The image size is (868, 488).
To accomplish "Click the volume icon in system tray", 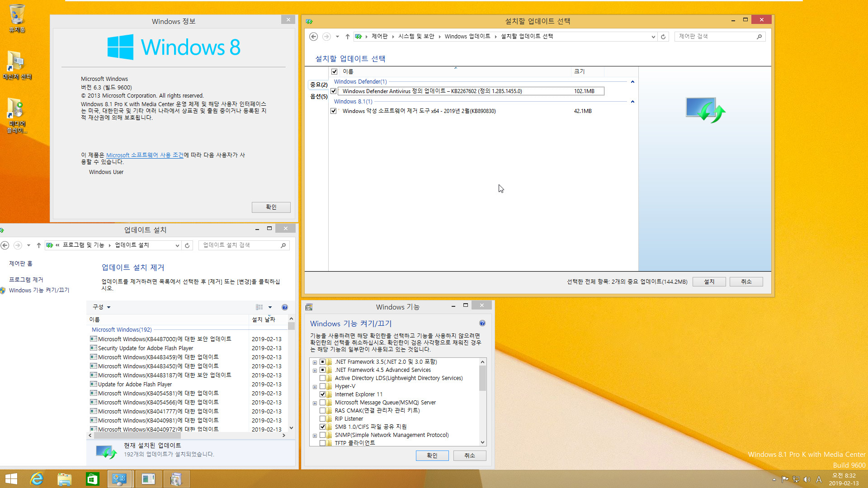I will (x=807, y=479).
